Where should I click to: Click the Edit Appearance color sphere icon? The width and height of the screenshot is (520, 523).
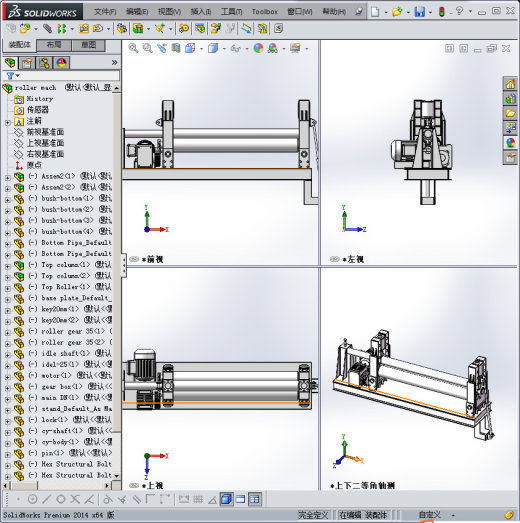point(258,48)
